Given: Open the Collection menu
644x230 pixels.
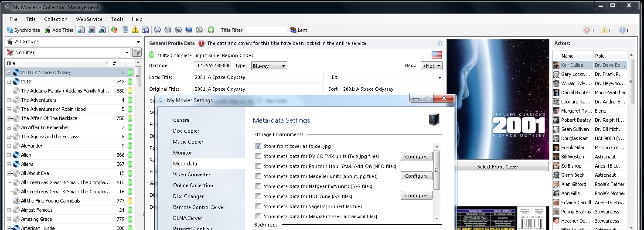Looking at the screenshot, I should point(56,19).
